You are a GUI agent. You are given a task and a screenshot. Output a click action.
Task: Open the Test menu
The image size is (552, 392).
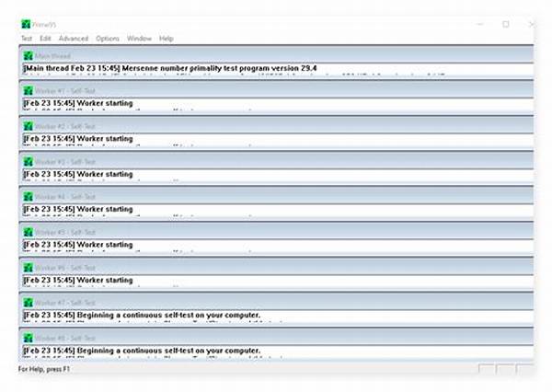[x=27, y=39]
